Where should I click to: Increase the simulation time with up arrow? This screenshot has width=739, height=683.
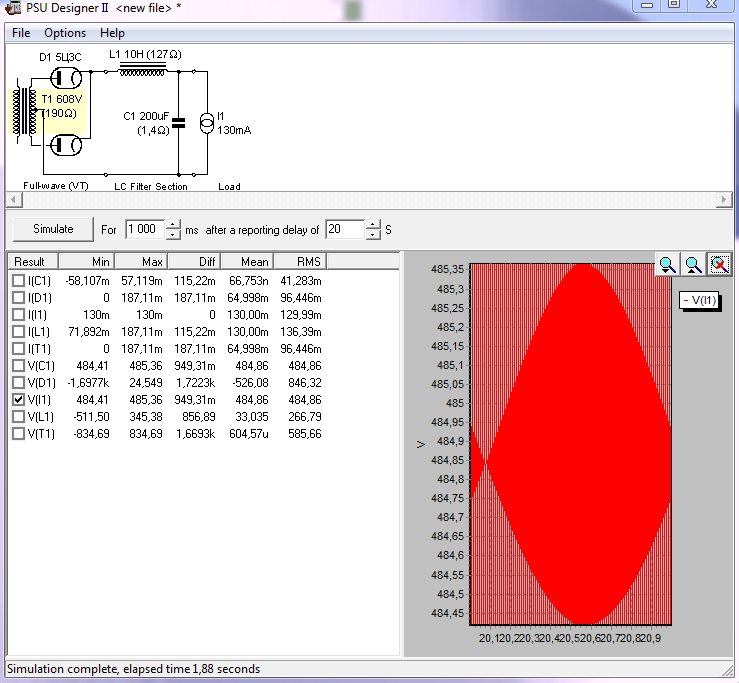(173, 224)
